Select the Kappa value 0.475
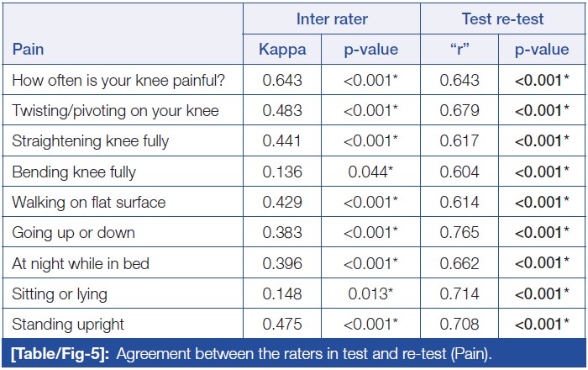This screenshot has width=588, height=370. pos(282,325)
